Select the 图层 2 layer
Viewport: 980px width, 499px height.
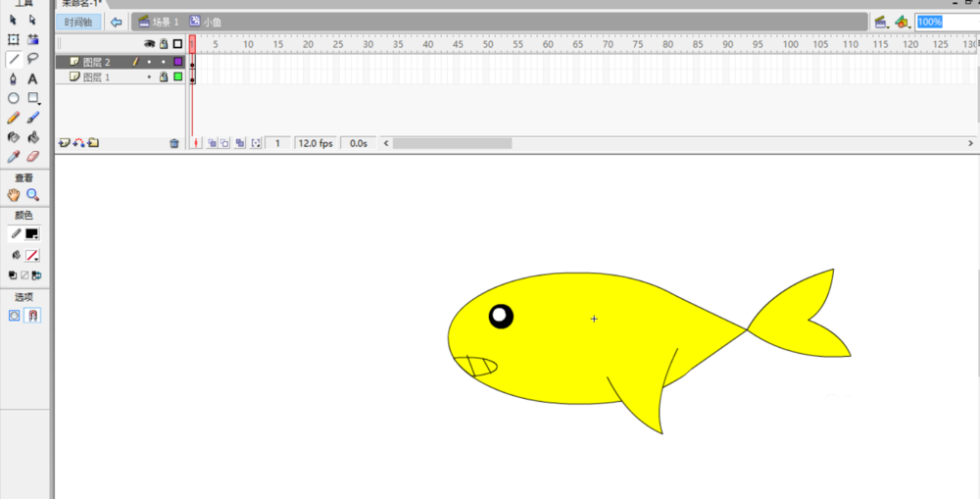[x=96, y=62]
